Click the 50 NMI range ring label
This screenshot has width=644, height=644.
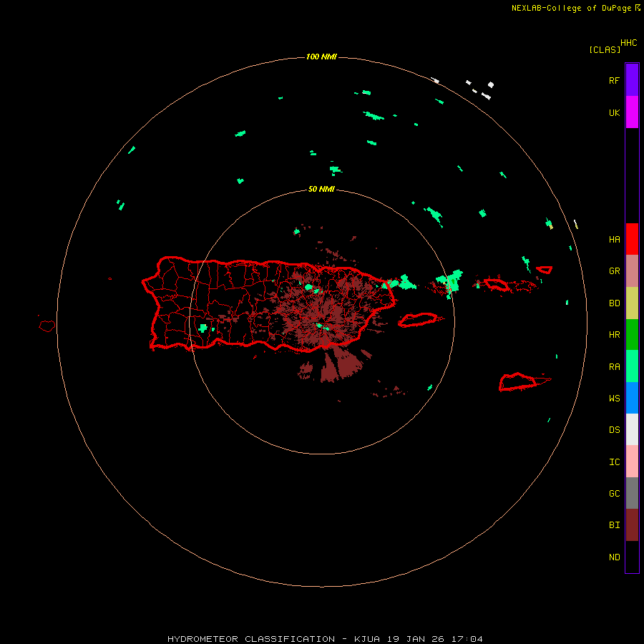pos(321,189)
